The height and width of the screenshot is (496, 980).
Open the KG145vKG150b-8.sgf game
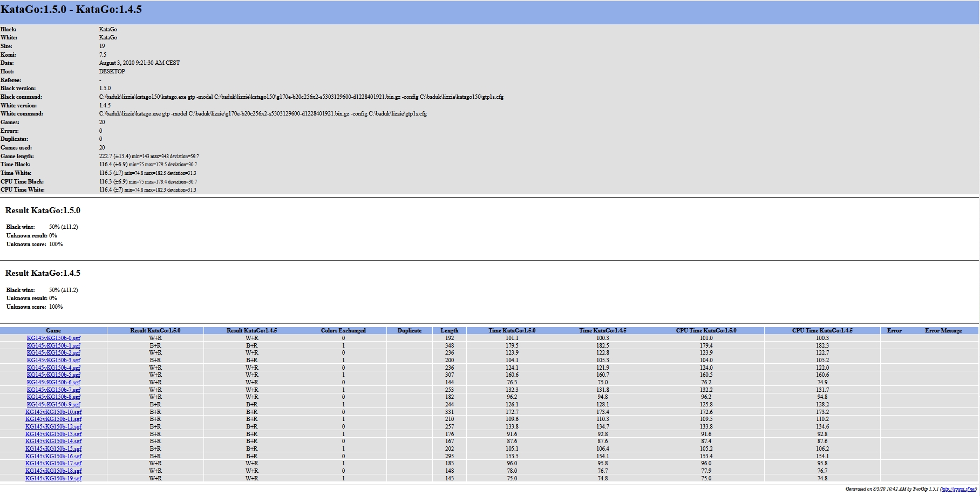pos(53,397)
